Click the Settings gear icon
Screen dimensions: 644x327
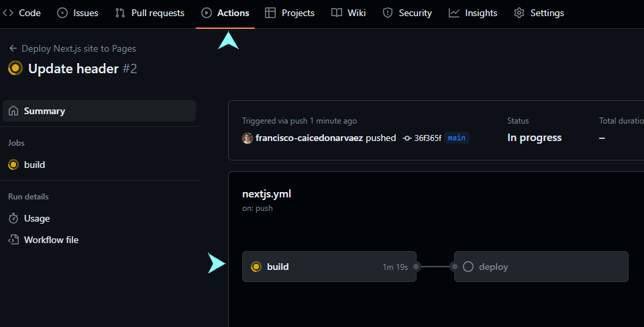click(x=519, y=13)
